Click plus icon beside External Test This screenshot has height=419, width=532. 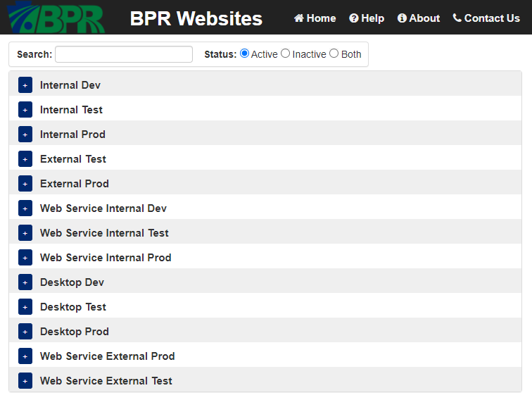25,159
